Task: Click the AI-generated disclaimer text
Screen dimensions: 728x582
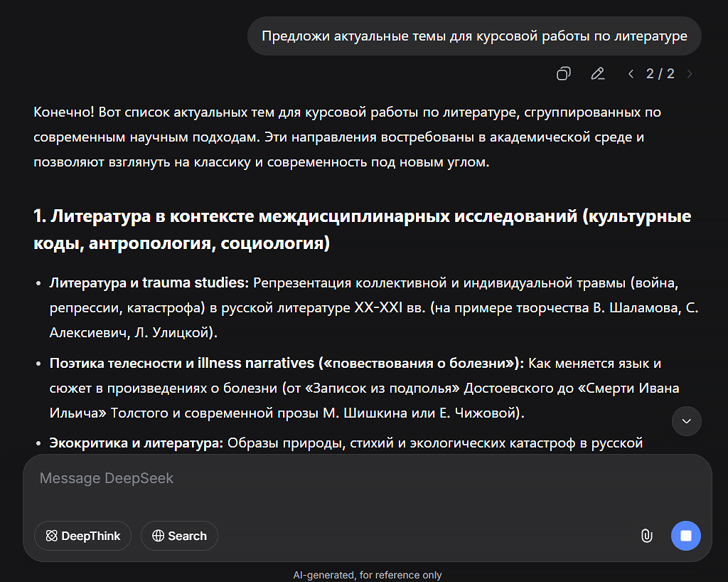Action: pyautogui.click(x=368, y=574)
